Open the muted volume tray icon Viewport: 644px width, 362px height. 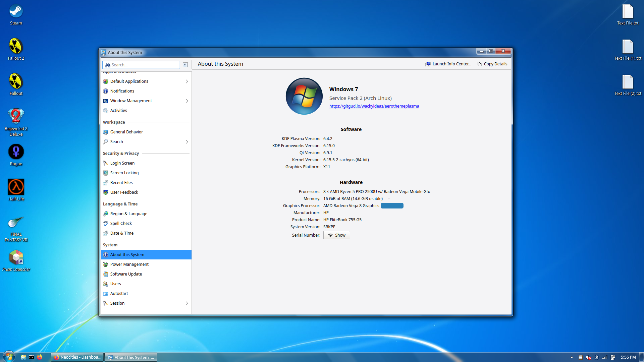click(588, 357)
